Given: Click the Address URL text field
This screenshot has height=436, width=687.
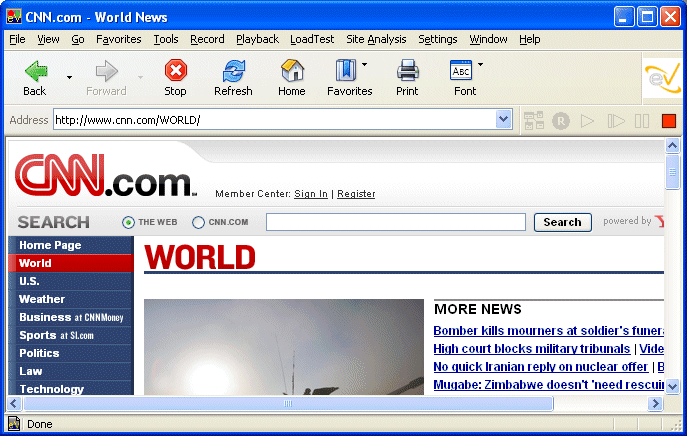Looking at the screenshot, I should pyautogui.click(x=275, y=120).
